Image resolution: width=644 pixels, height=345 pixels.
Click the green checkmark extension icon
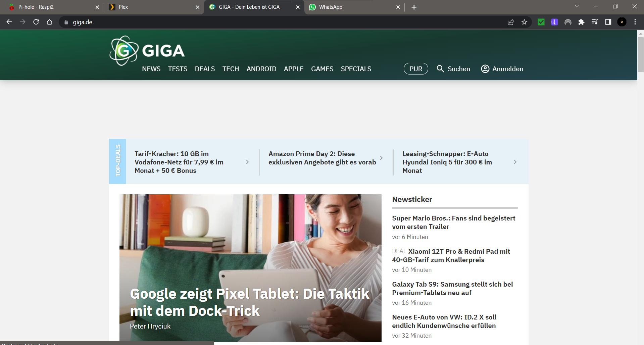[x=541, y=22]
